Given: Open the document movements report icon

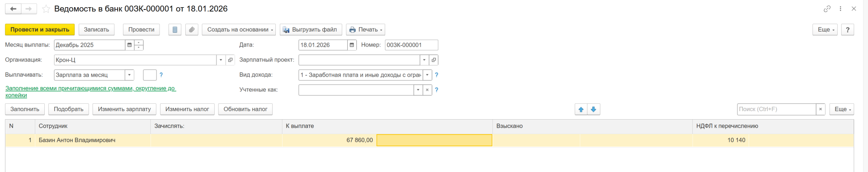Looking at the screenshot, I should point(175,30).
